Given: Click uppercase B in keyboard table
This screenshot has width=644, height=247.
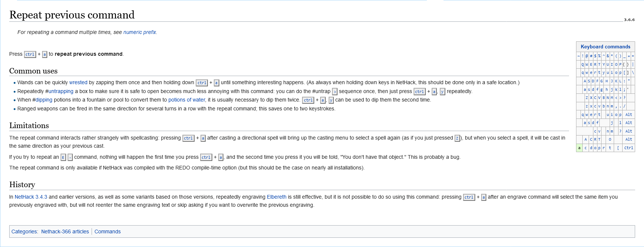Looking at the screenshot, I should pyautogui.click(x=604, y=97).
